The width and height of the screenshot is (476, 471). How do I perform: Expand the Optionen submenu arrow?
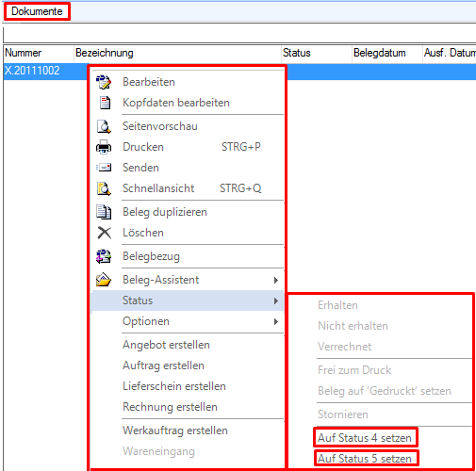(x=276, y=321)
